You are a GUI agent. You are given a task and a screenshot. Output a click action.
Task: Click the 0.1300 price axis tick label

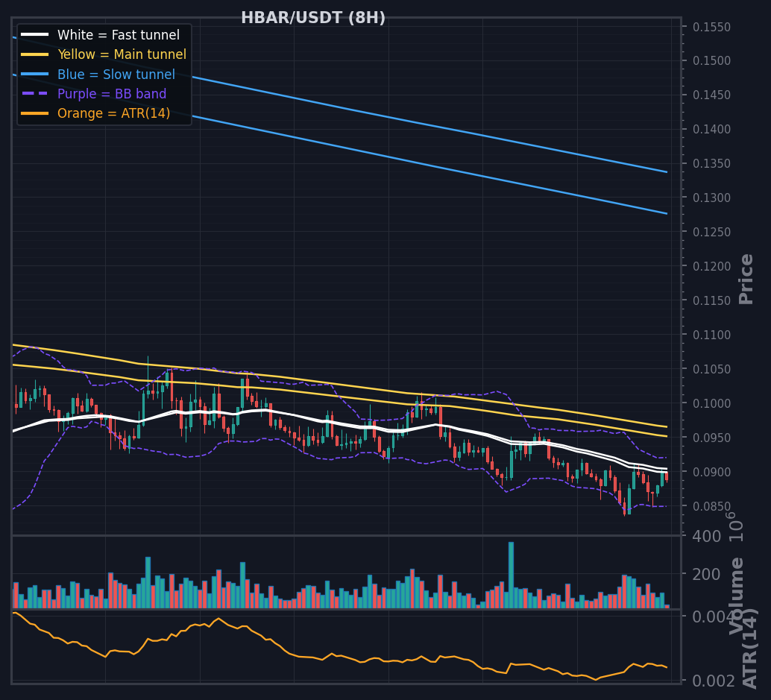pyautogui.click(x=711, y=198)
